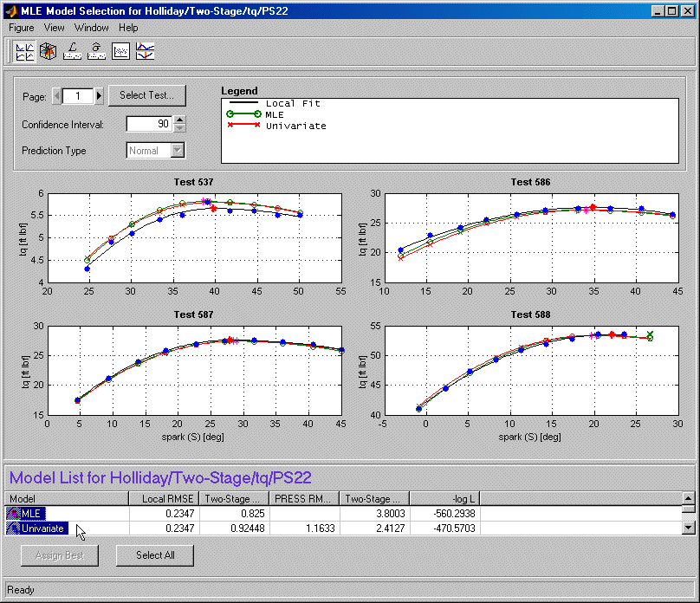
Task: Click the Page number field
Action: (78, 96)
